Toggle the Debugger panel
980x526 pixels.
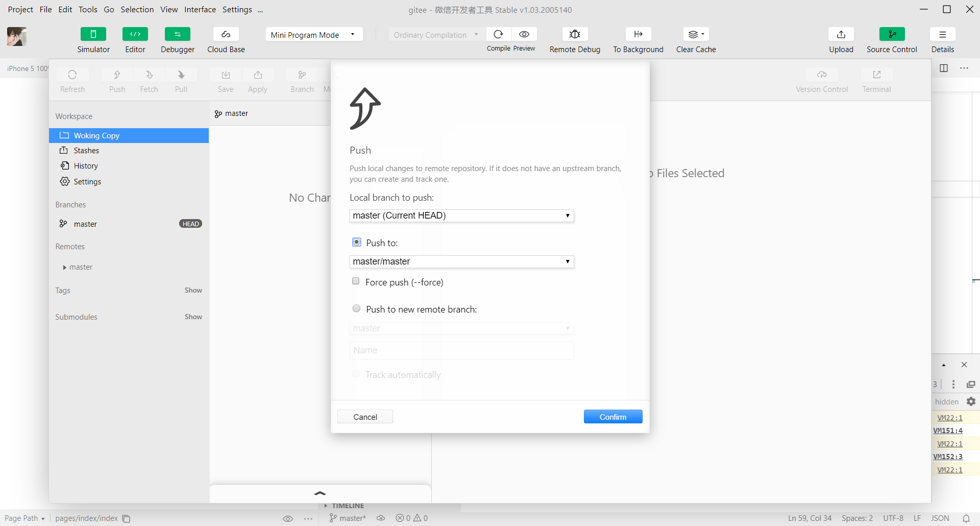pos(178,34)
